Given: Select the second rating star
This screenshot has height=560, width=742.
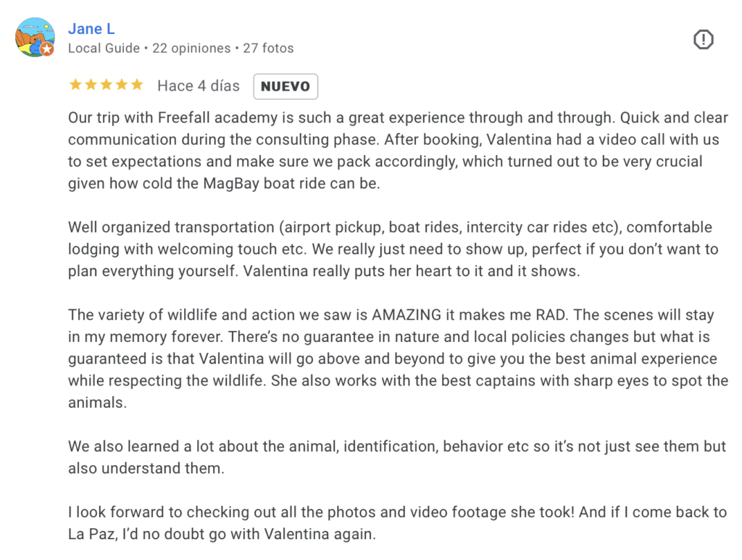Looking at the screenshot, I should pyautogui.click(x=91, y=85).
